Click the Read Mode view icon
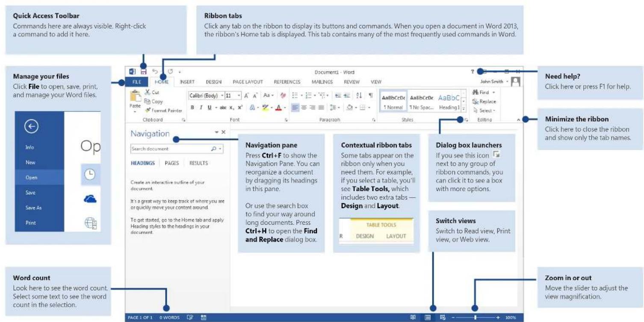 (x=413, y=317)
